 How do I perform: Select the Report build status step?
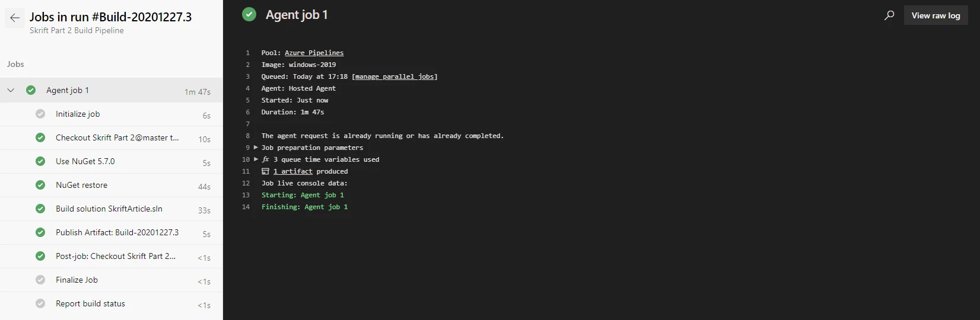[x=112, y=303]
